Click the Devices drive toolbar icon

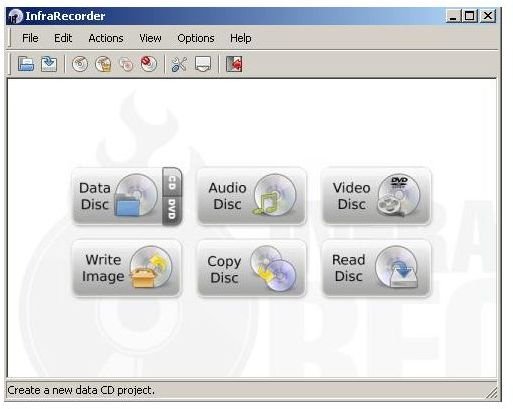(203, 64)
